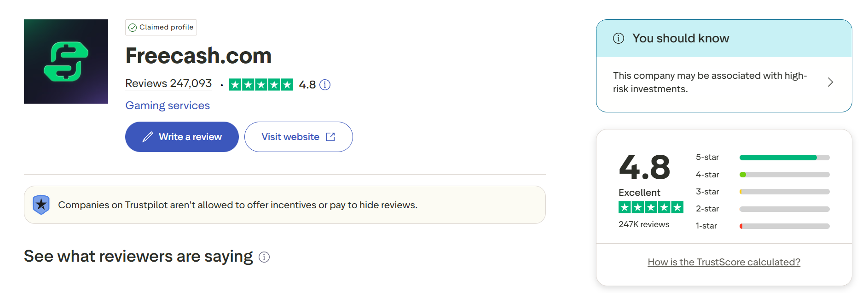Screen dimensions: 868x293
Task: Click the external link icon on Visit website
Action: tap(330, 137)
